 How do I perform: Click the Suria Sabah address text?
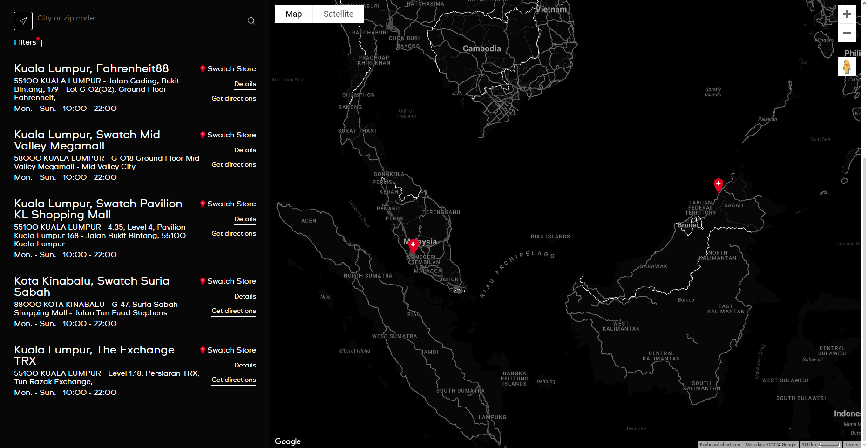[96, 309]
